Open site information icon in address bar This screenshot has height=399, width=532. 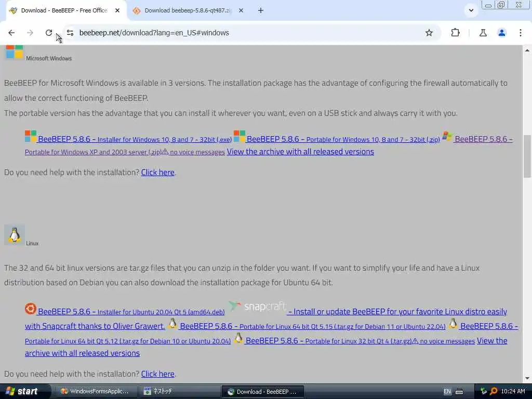(x=70, y=33)
